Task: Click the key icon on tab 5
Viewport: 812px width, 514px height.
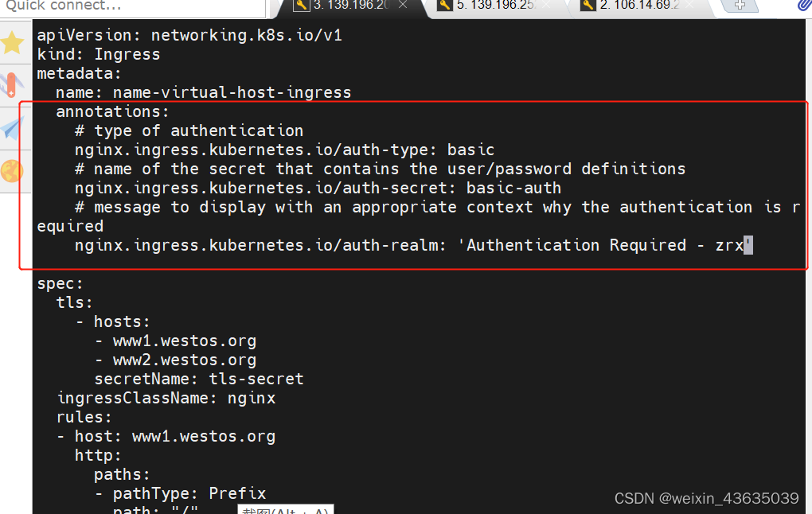Action: tap(445, 5)
